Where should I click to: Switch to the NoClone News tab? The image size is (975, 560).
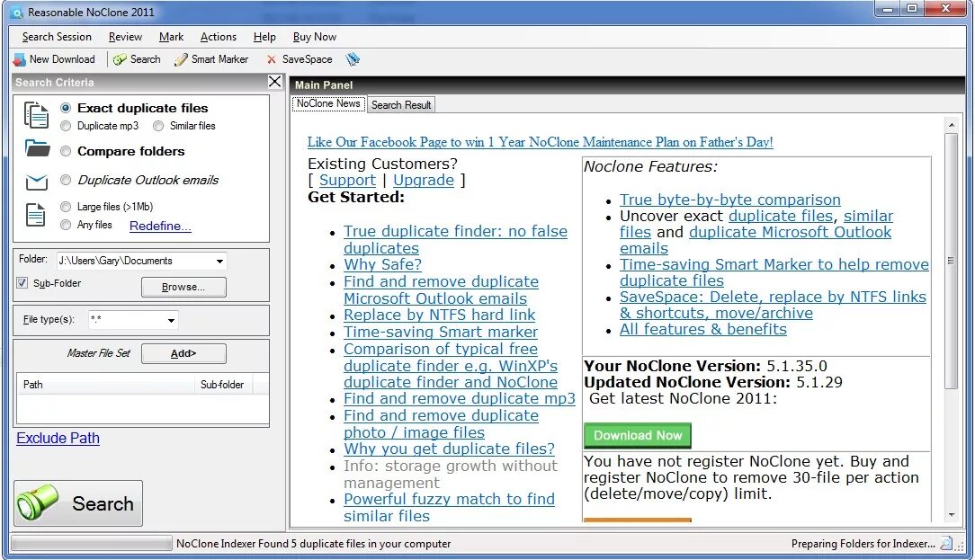[328, 103]
